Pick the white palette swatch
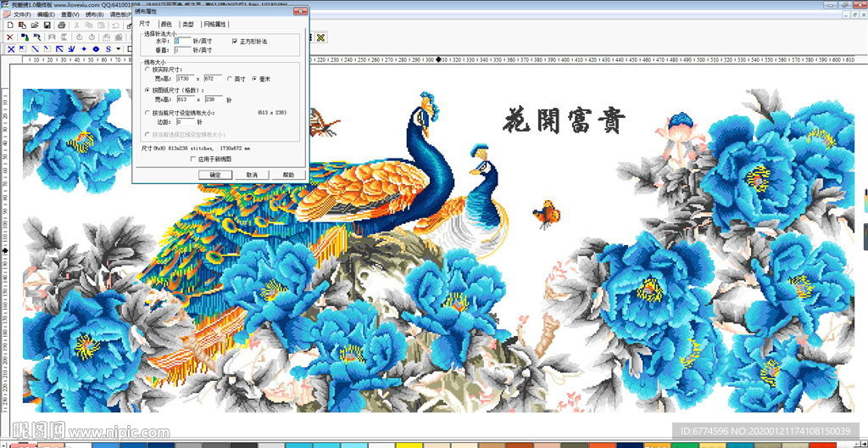 click(78, 445)
